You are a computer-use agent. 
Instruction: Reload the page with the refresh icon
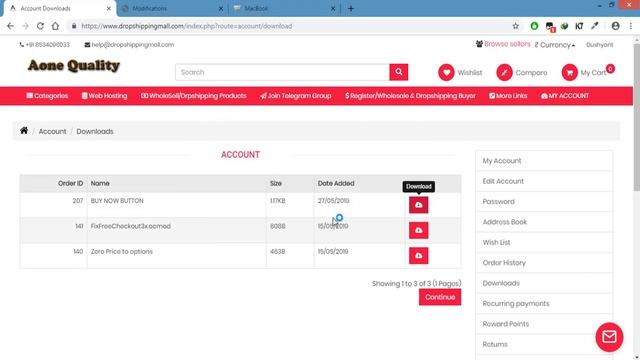[40, 26]
